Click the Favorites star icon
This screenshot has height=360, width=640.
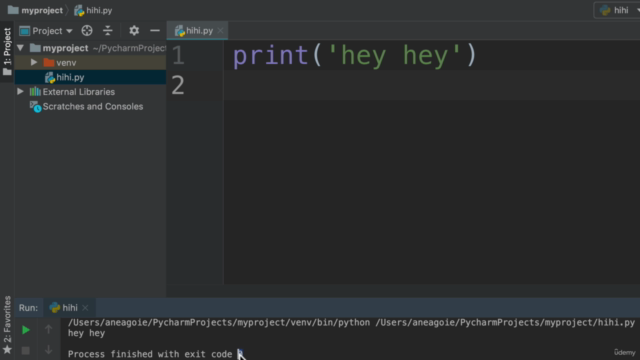[x=7, y=350]
